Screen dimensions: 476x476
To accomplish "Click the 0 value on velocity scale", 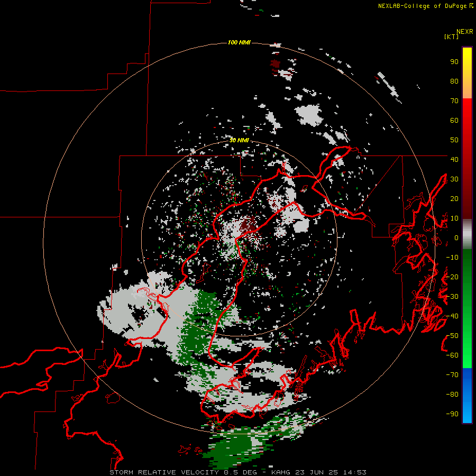I will click(456, 238).
